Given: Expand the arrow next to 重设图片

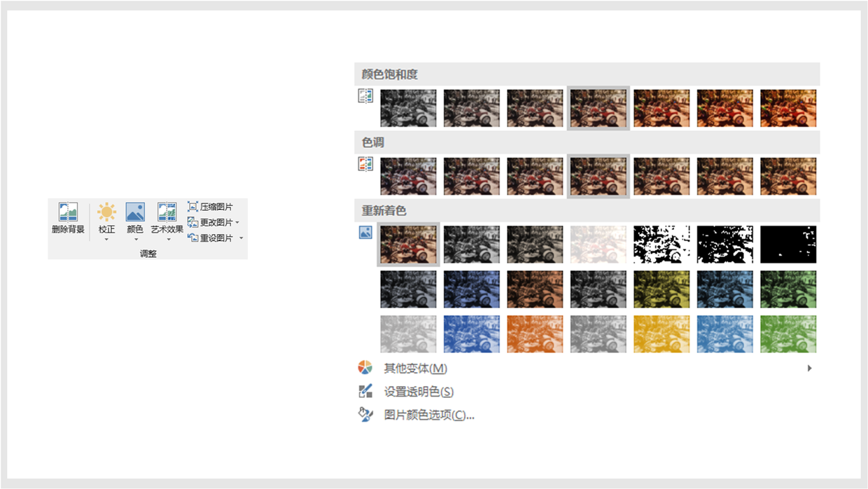Looking at the screenshot, I should pos(241,238).
